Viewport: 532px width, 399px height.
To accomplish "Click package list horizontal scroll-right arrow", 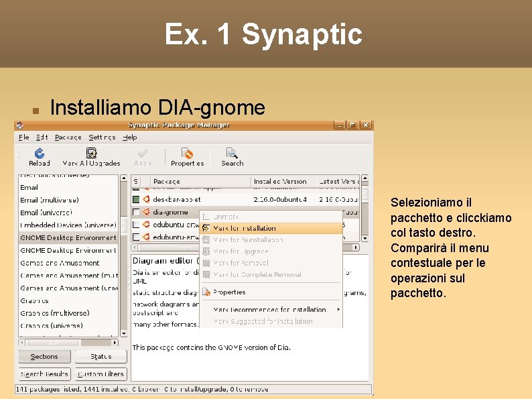I will 356,247.
